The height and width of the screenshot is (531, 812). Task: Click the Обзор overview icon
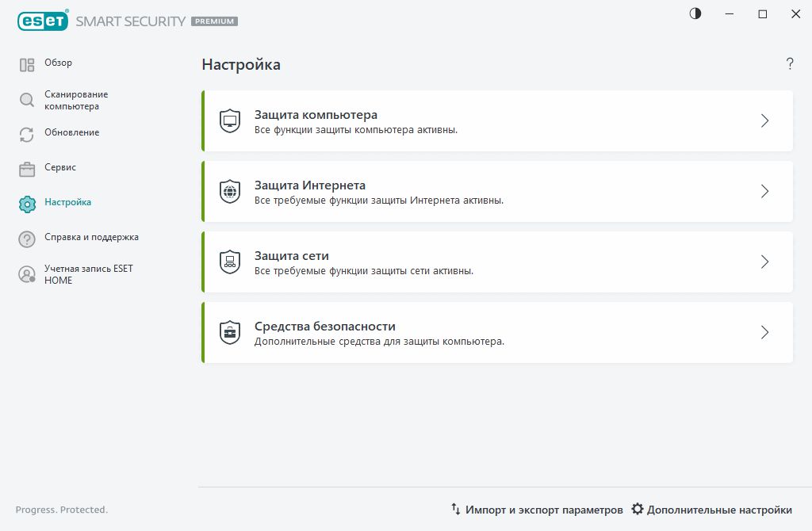26,63
